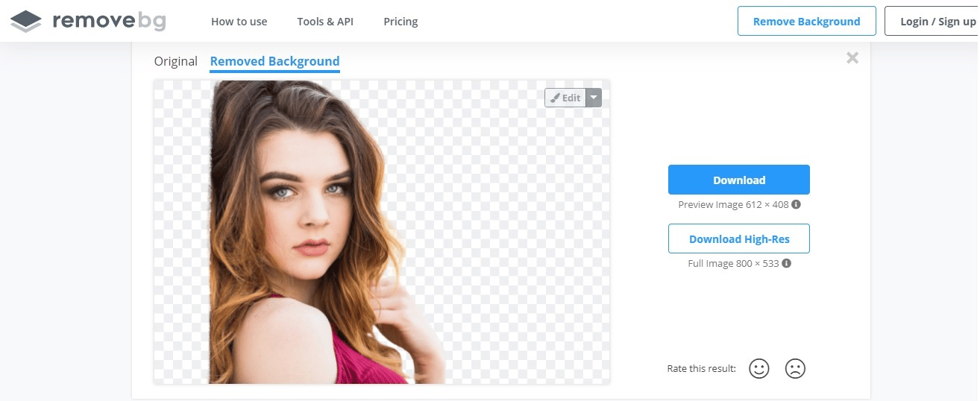Image resolution: width=980 pixels, height=401 pixels.
Task: Open the How to use page
Action: [239, 22]
